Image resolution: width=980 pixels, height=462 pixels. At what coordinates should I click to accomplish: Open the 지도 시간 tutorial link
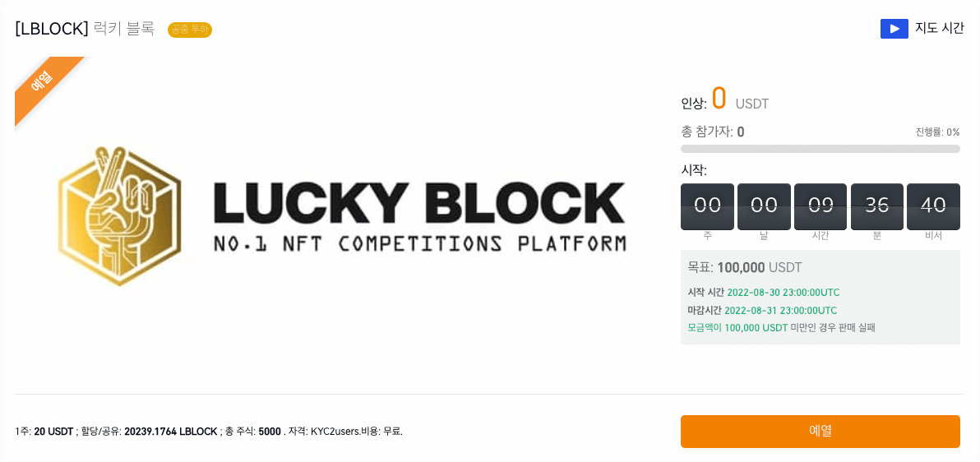(939, 29)
